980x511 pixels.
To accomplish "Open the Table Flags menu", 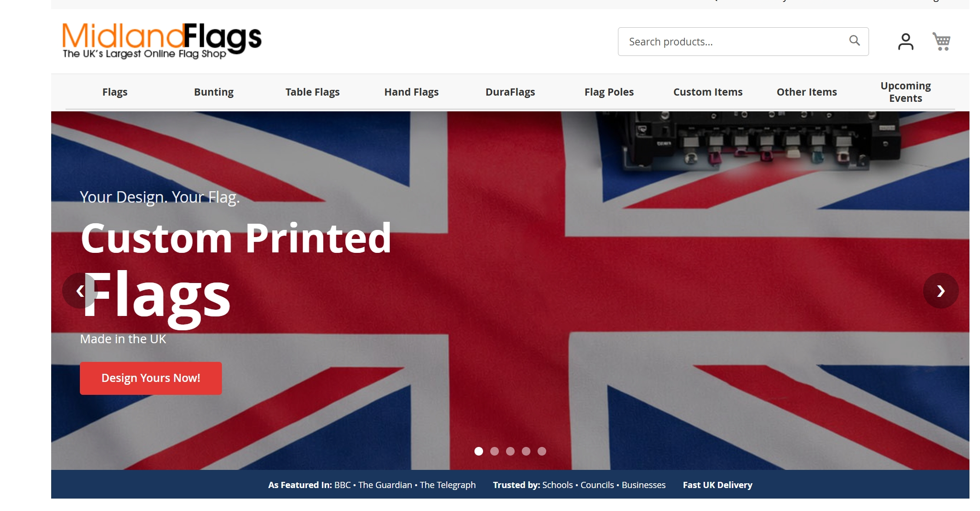I will [x=312, y=92].
